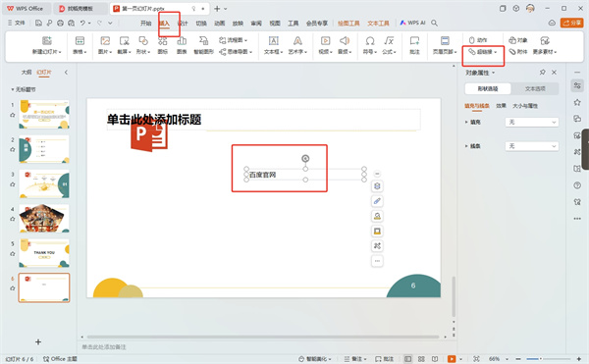Select slide 4 thumbnail
The image size is (589, 364).
(44, 219)
